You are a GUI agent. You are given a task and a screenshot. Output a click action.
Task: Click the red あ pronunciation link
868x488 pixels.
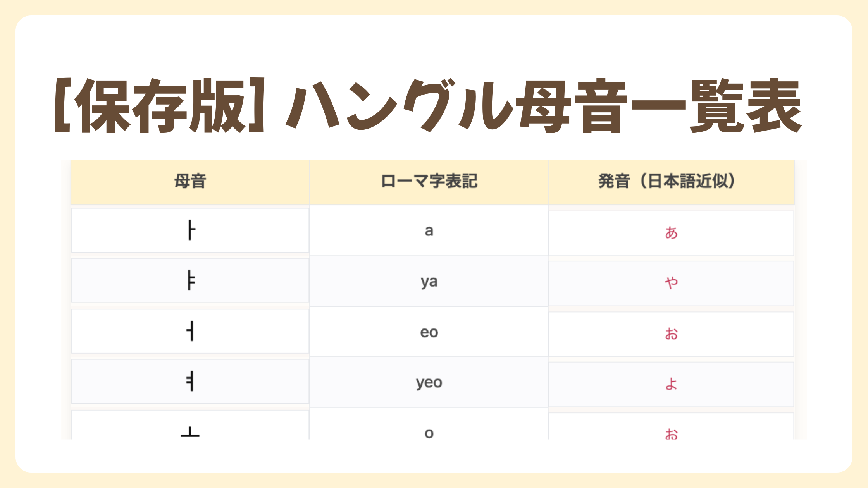click(x=671, y=233)
